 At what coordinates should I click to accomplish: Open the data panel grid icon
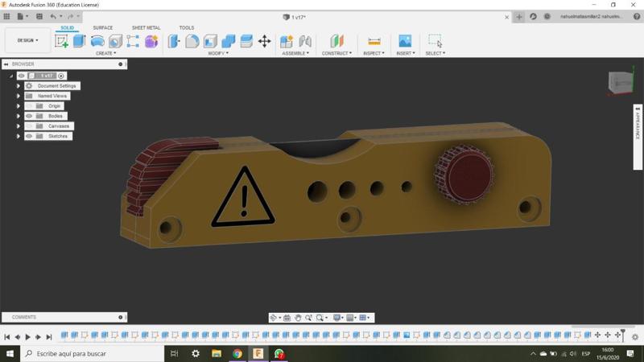pos(6,16)
